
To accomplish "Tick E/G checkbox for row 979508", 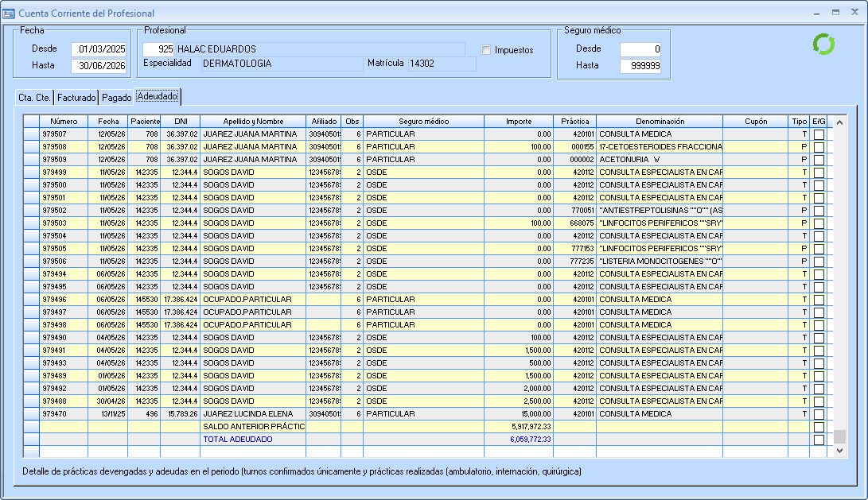I will [x=819, y=147].
